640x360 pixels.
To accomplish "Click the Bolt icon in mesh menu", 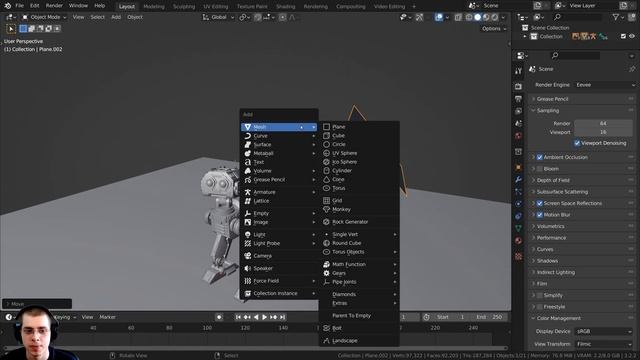I will (327, 328).
